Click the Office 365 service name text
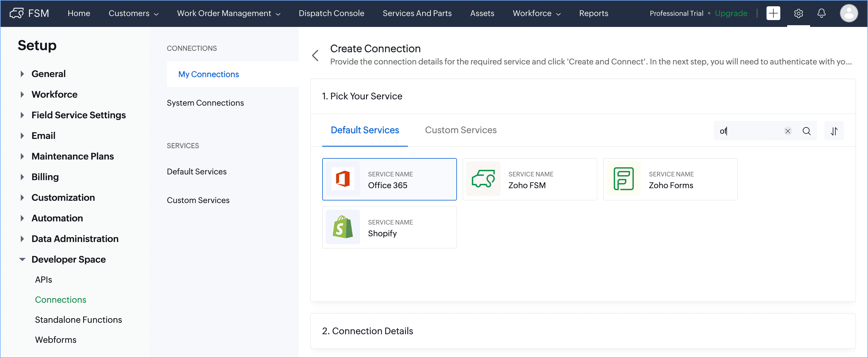This screenshot has width=868, height=358. [x=388, y=185]
